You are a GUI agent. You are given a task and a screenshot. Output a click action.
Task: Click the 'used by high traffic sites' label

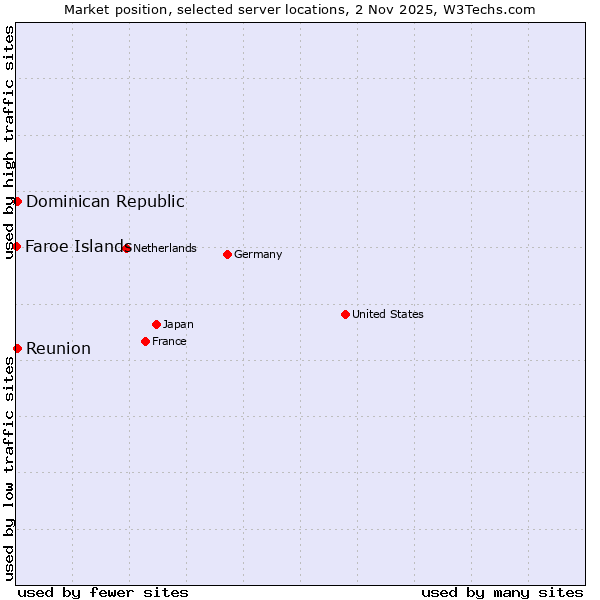(x=9, y=142)
